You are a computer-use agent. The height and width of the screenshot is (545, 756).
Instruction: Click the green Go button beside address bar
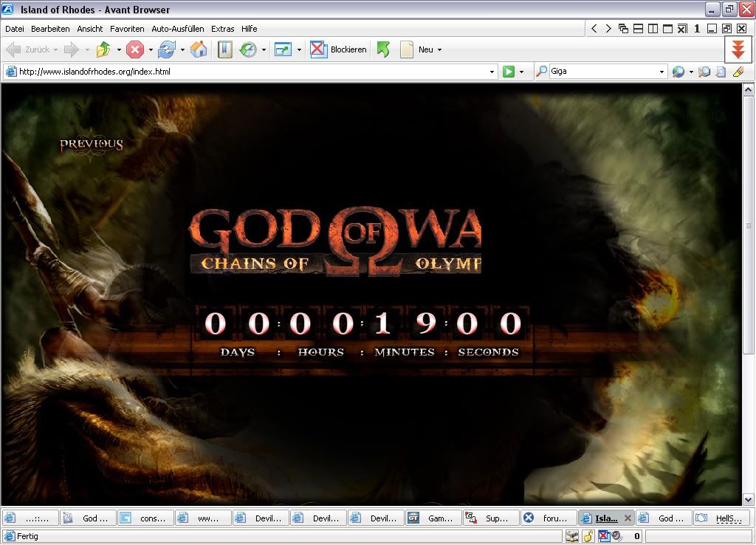[508, 72]
